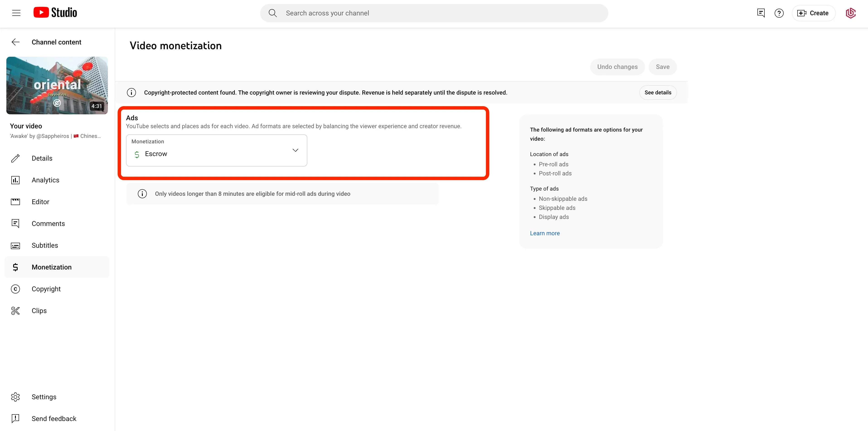The image size is (868, 431).
Task: Click the Channel content label
Action: (56, 42)
